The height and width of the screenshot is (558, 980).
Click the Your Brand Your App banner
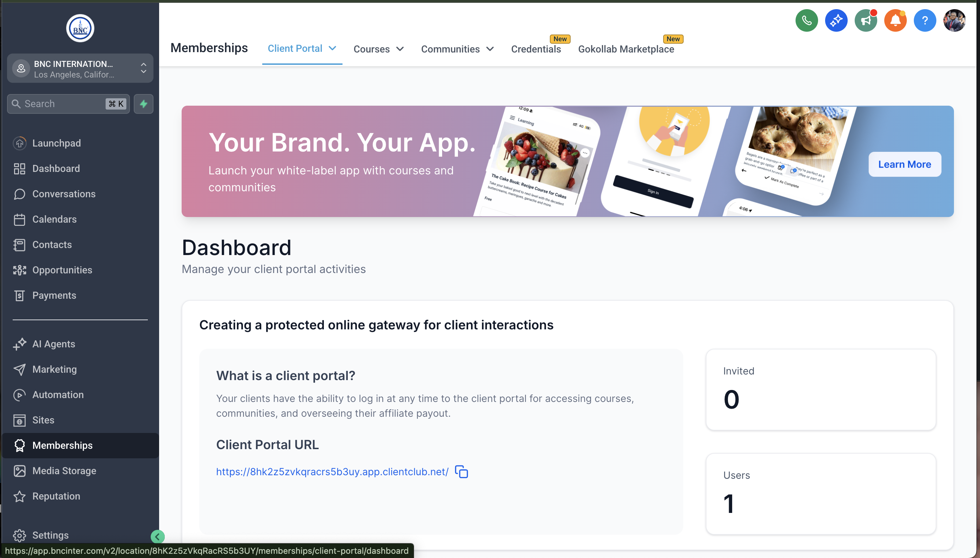pos(567,161)
